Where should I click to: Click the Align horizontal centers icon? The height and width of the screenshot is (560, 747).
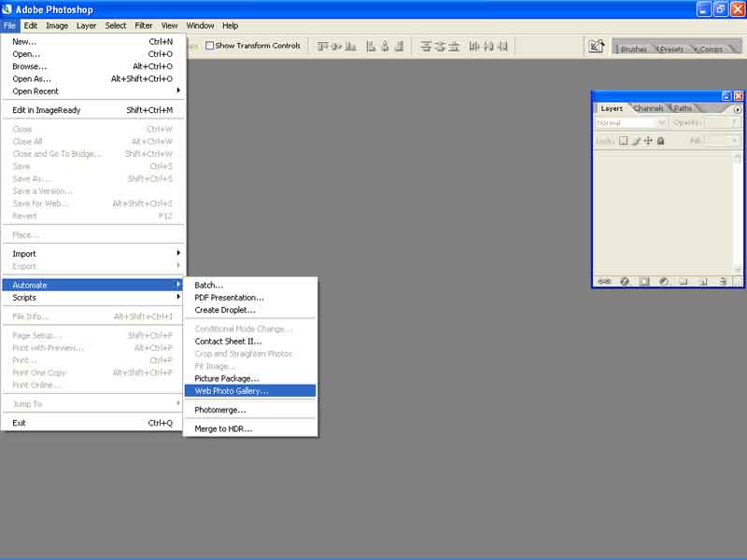(385, 46)
